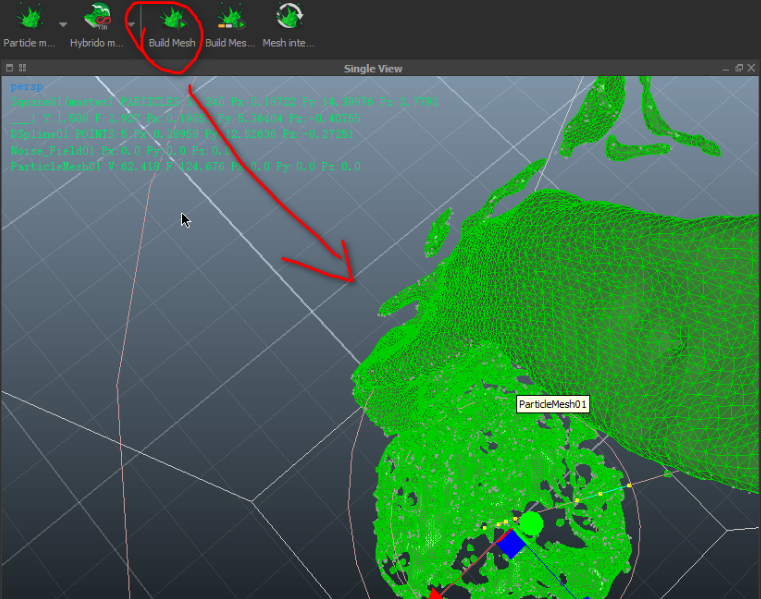Restore the Single View panel window

coord(739,68)
